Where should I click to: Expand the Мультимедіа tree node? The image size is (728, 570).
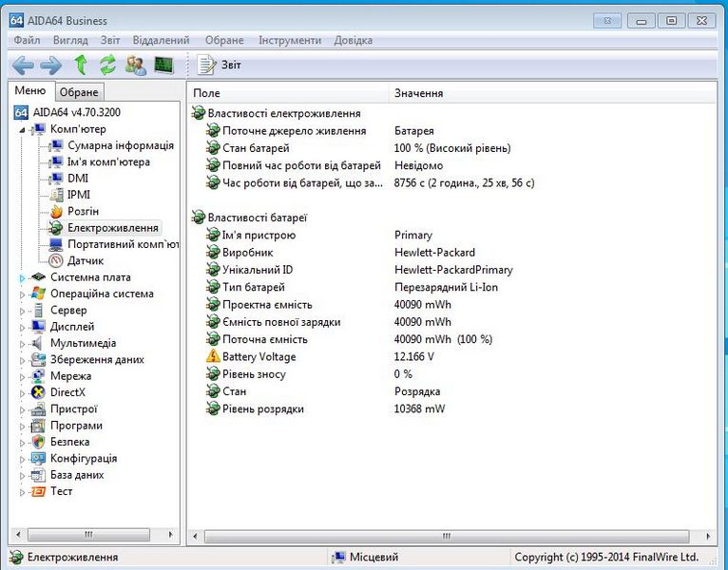(23, 343)
